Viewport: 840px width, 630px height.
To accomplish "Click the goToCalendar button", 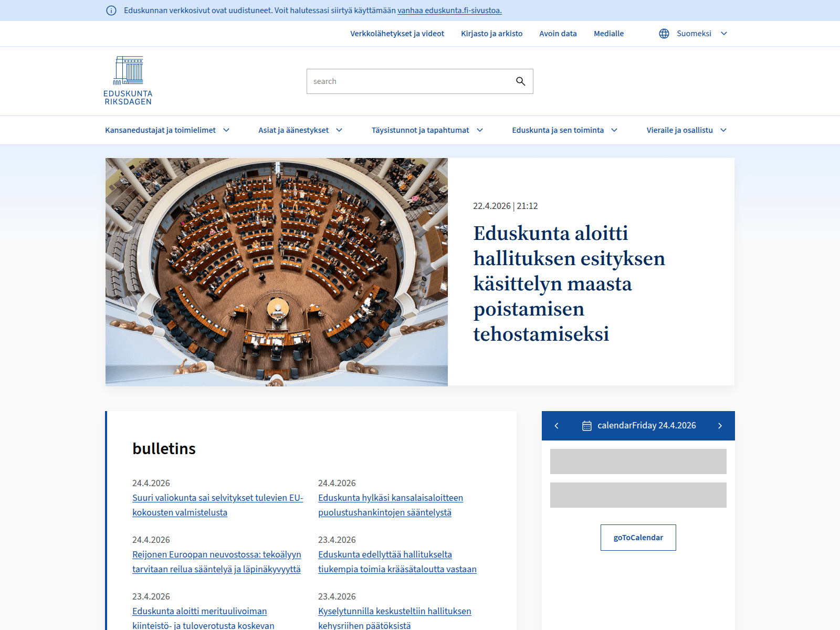I will tap(638, 538).
